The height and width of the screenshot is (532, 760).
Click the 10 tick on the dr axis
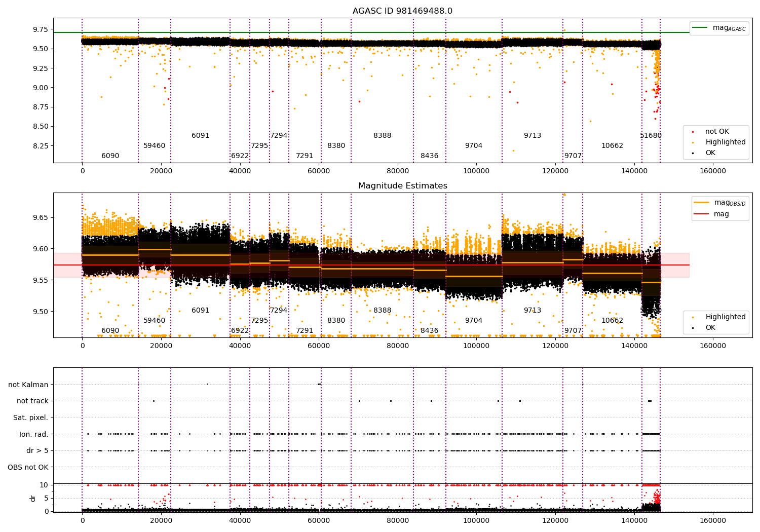point(44,485)
